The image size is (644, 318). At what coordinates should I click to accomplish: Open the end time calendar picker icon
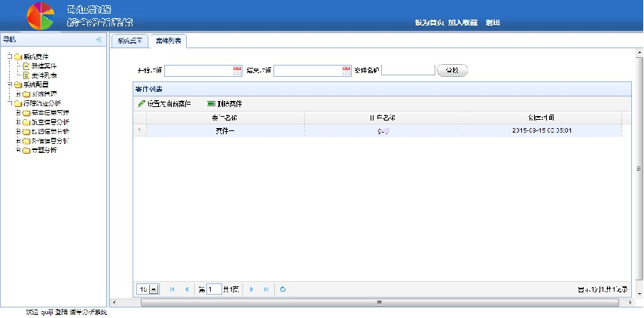coord(346,71)
